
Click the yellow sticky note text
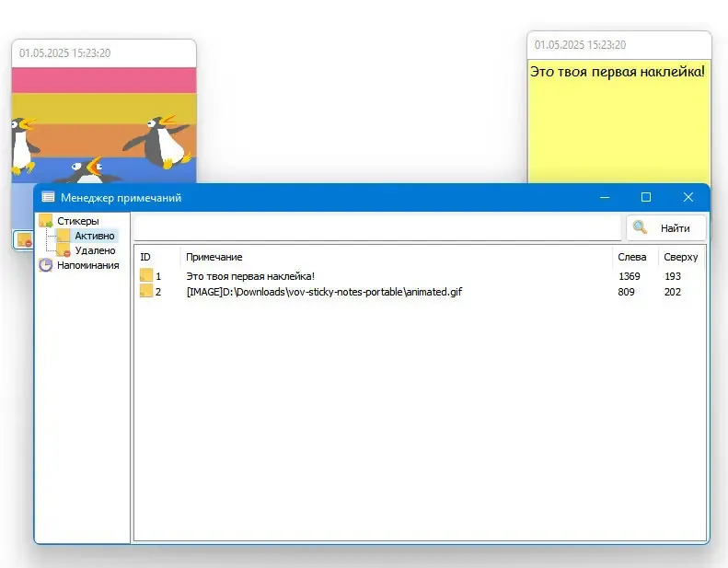[617, 72]
